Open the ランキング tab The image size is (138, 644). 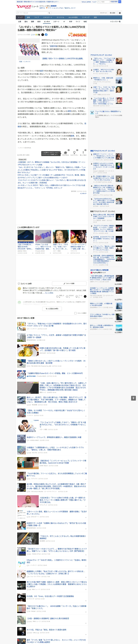(x=86, y=17)
